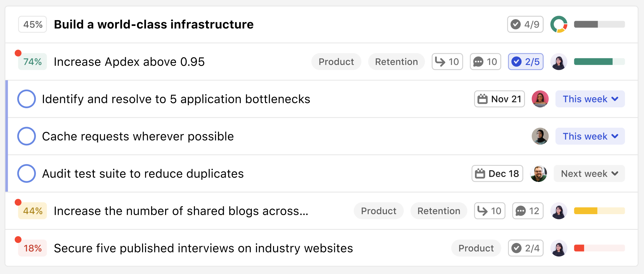The image size is (644, 274).
Task: Open the 12 comments on shared blogs row
Action: pos(527,211)
